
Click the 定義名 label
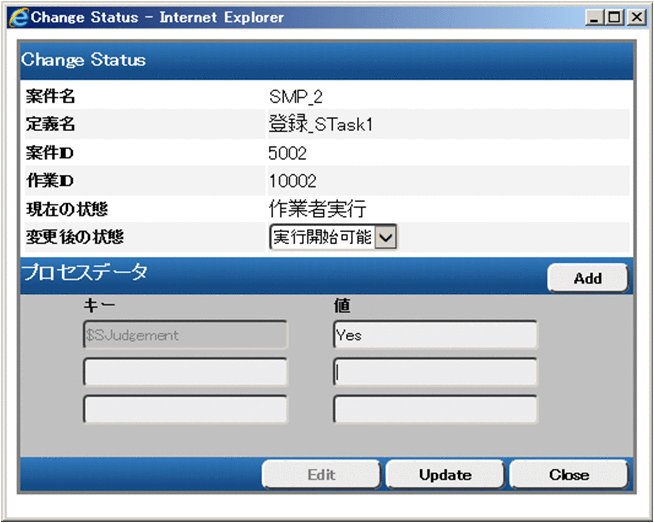[x=50, y=124]
